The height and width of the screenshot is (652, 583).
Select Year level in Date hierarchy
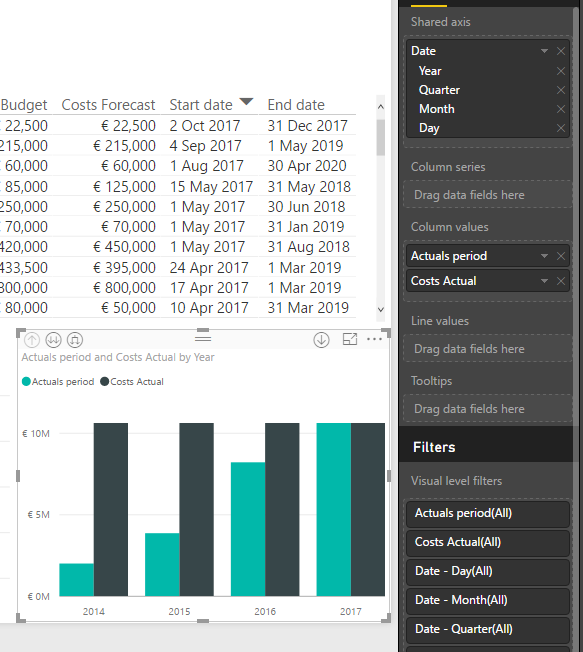[430, 71]
